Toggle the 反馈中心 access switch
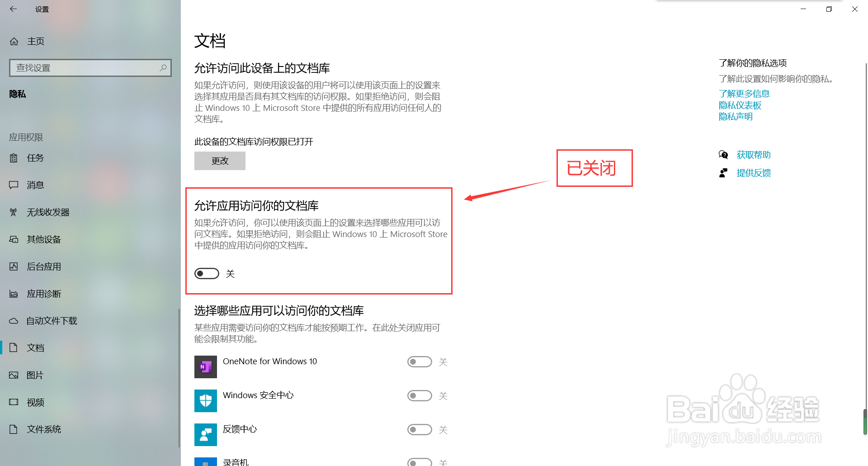 coord(420,430)
